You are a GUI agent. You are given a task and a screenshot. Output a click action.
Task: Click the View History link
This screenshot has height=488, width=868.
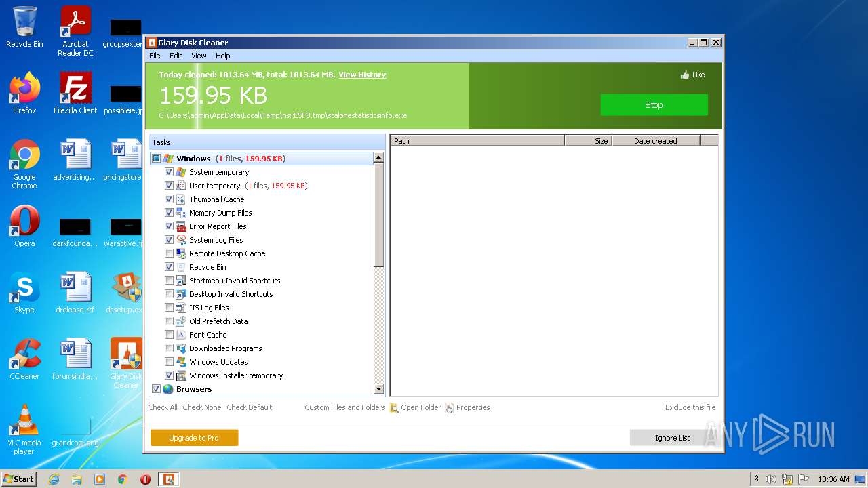pyautogui.click(x=362, y=75)
